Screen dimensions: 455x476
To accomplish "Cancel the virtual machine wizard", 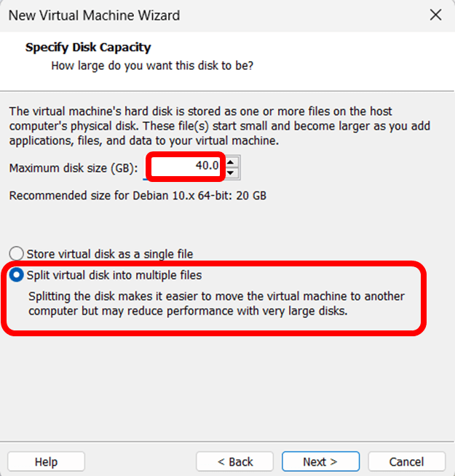I will tap(406, 461).
